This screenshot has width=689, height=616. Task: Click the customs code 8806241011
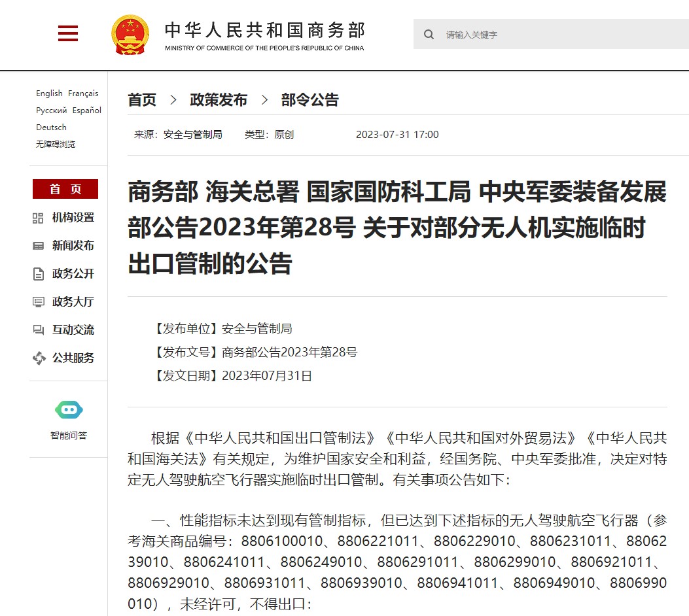(x=224, y=562)
